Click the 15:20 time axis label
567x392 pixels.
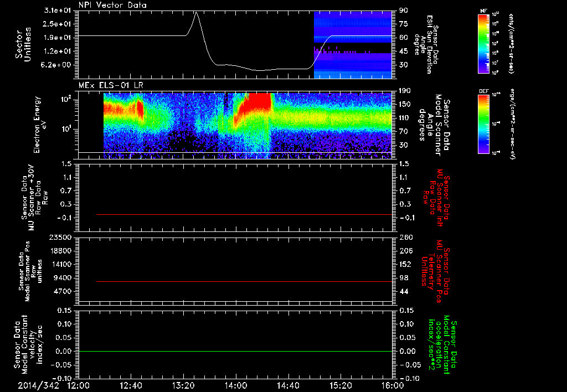[x=341, y=385]
